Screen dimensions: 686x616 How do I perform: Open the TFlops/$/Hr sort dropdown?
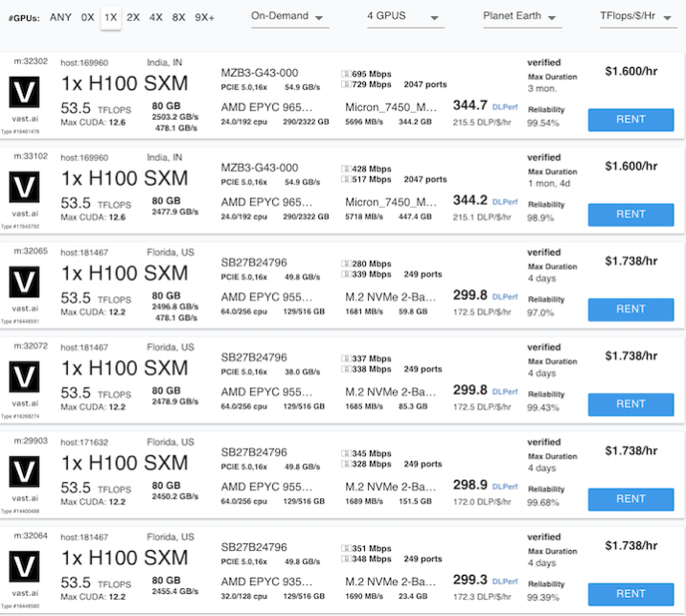(x=638, y=16)
